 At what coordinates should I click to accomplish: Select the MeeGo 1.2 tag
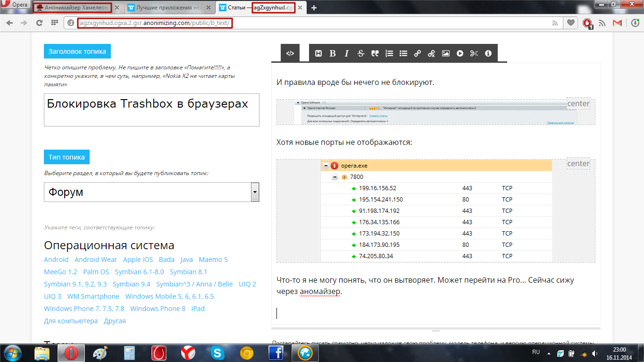60,272
